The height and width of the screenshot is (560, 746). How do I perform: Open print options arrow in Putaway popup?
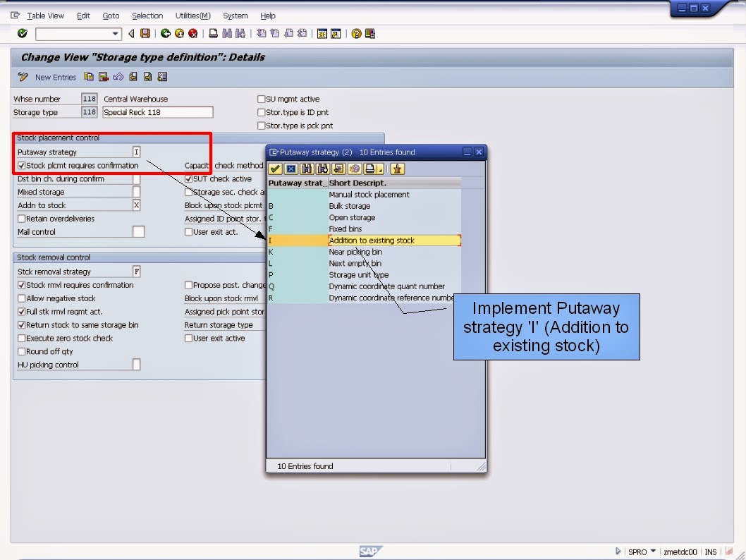[x=380, y=170]
